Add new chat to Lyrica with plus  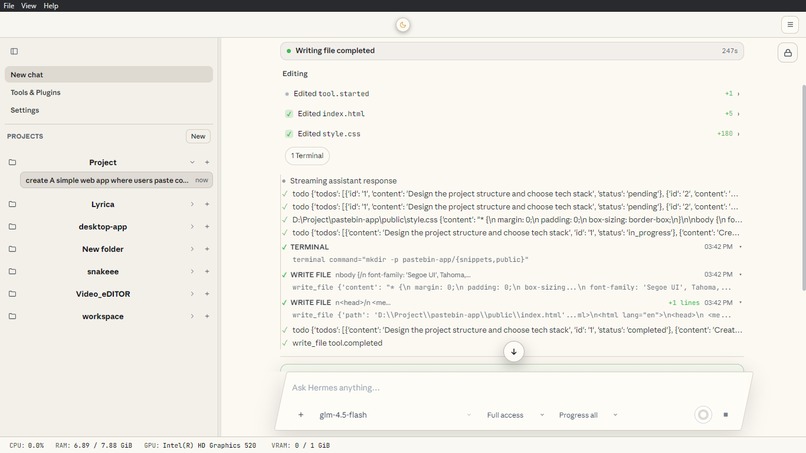pyautogui.click(x=207, y=204)
